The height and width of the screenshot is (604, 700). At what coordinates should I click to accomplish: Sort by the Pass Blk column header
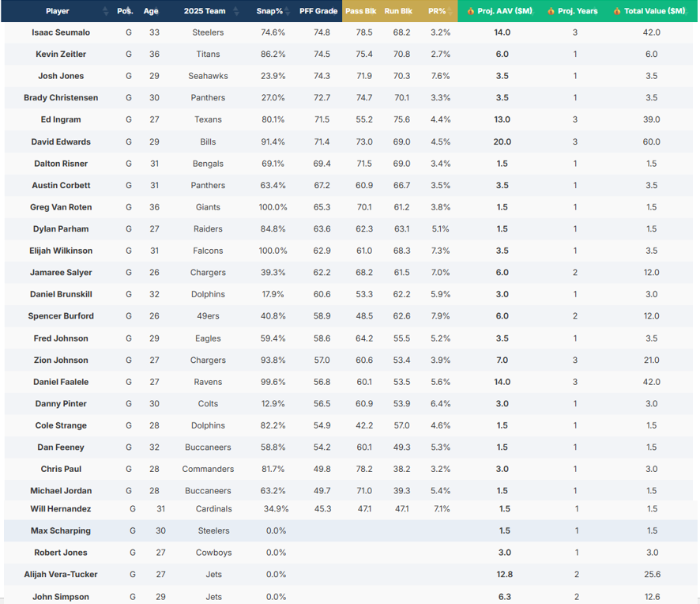[360, 11]
